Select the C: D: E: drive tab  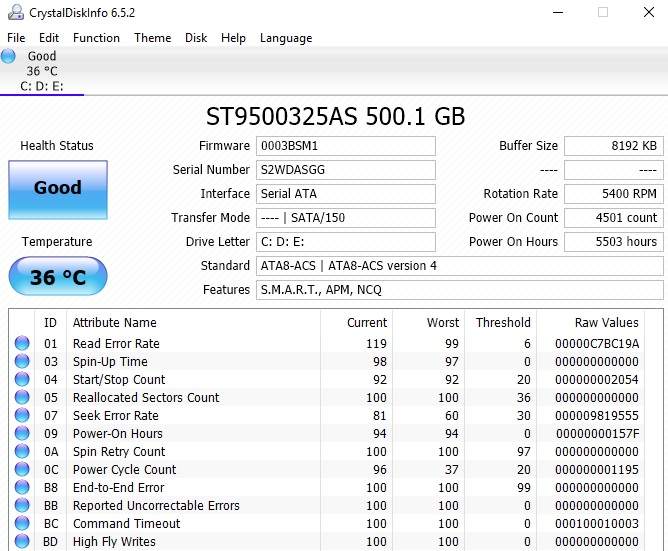coord(42,86)
